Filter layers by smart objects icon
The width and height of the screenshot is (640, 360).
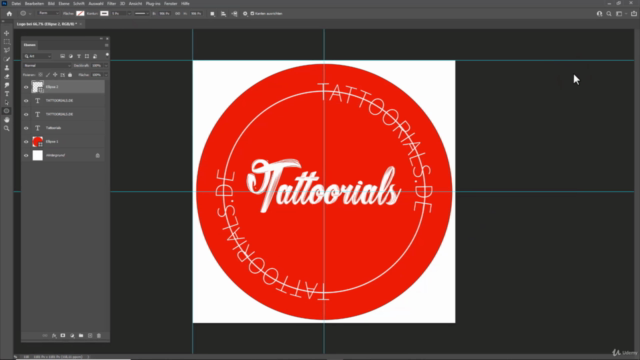click(x=95, y=56)
